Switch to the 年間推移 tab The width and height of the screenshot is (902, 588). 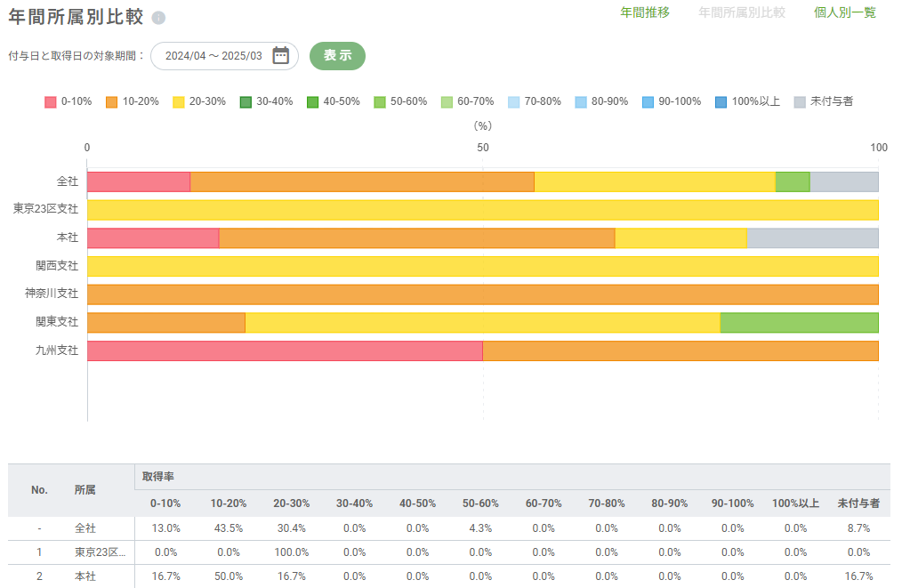tap(645, 12)
